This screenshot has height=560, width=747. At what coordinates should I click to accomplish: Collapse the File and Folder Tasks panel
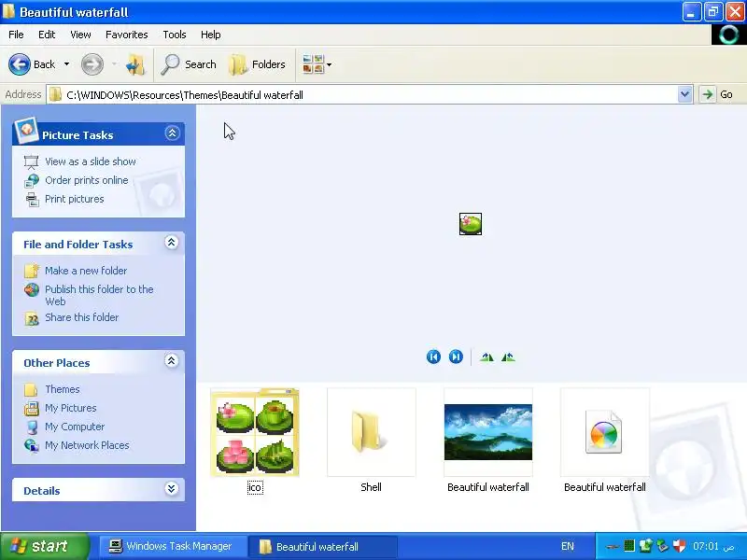point(172,243)
